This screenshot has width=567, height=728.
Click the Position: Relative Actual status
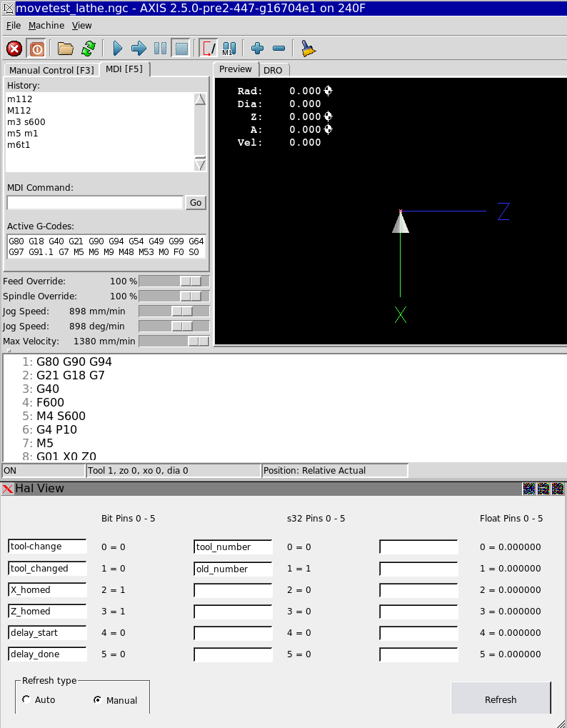pos(335,470)
